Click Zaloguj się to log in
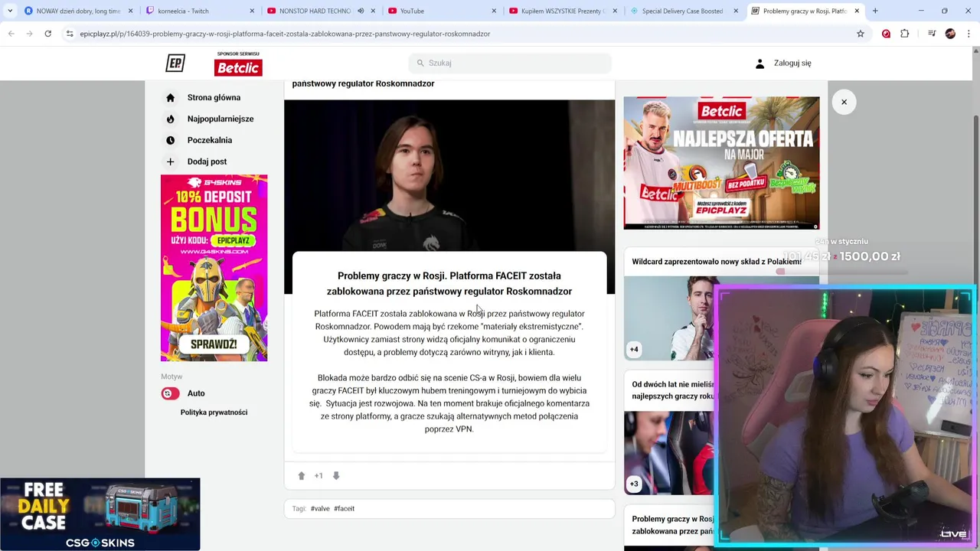 pos(792,64)
